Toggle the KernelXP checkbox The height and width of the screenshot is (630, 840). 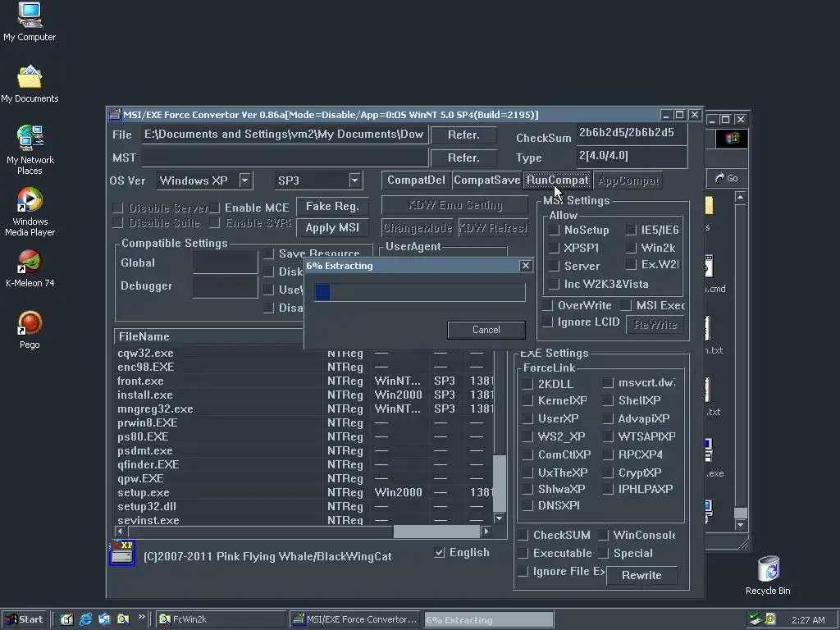coord(527,400)
